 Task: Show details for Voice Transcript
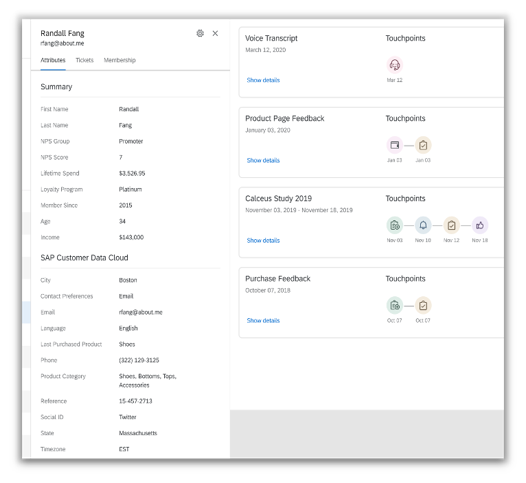click(x=263, y=80)
